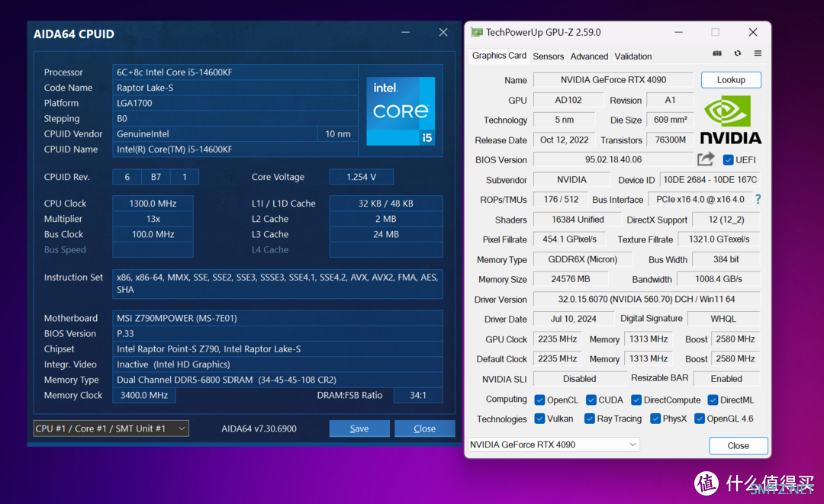Screen dimensions: 824x504
Task: Click the Code Name value Raptor Lake-S
Action: click(x=235, y=88)
